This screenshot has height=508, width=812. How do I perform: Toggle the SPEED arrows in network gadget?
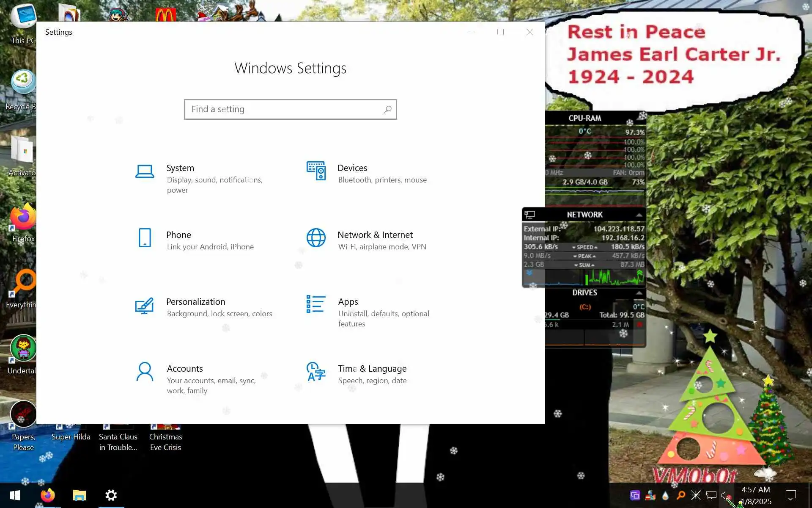(x=584, y=247)
